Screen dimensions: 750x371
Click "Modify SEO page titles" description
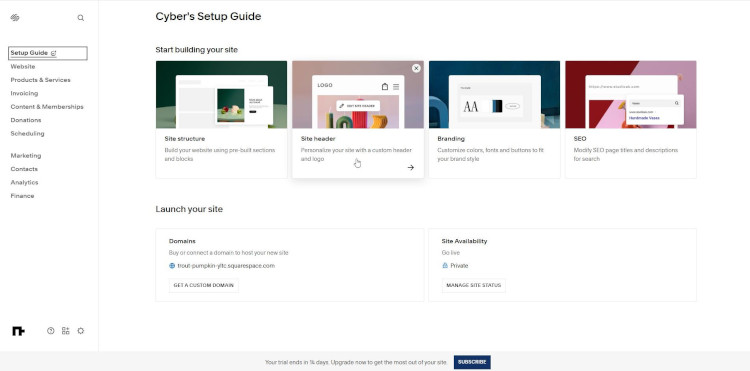point(626,154)
